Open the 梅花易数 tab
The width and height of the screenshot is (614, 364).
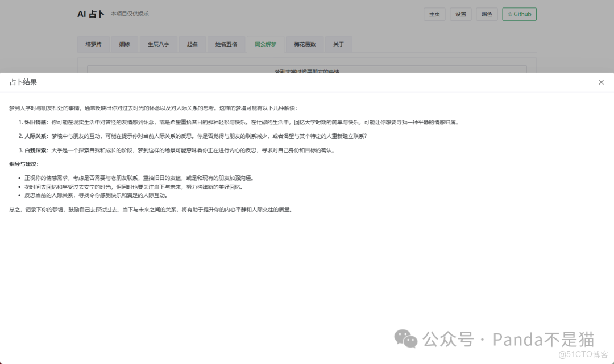click(304, 44)
